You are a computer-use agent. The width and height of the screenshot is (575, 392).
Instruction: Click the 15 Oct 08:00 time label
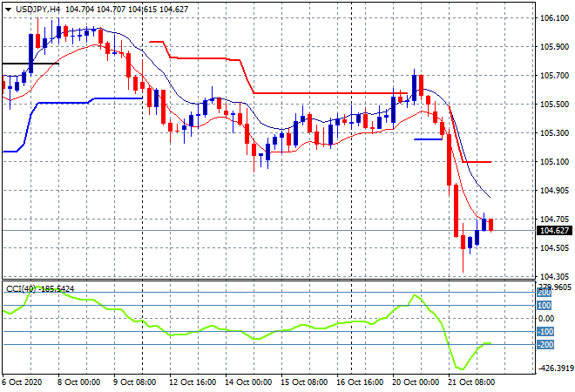pyautogui.click(x=304, y=382)
